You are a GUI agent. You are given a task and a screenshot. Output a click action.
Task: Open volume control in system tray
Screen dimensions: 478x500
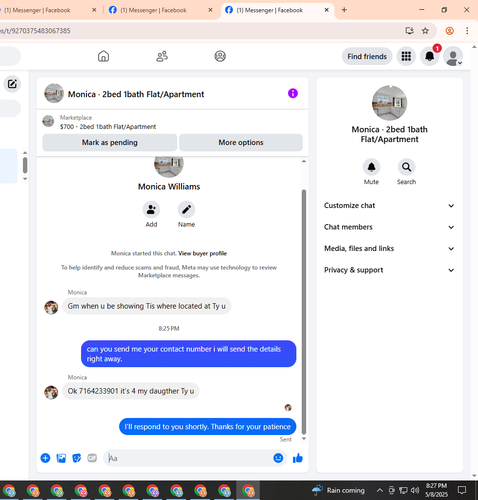point(415,490)
